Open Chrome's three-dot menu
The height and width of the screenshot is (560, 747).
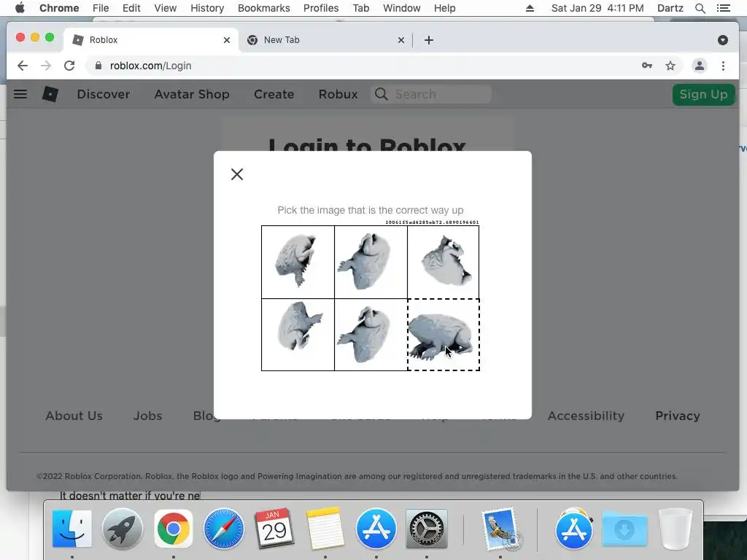[x=723, y=66]
